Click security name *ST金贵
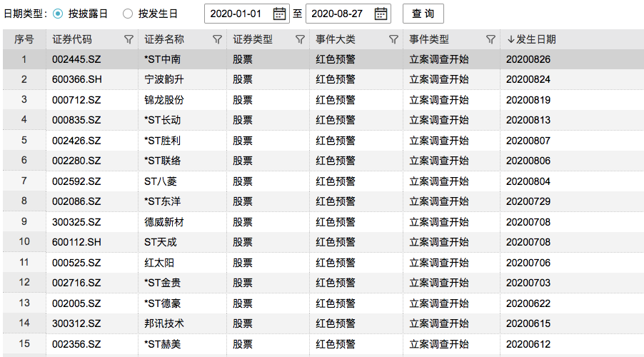 point(162,283)
